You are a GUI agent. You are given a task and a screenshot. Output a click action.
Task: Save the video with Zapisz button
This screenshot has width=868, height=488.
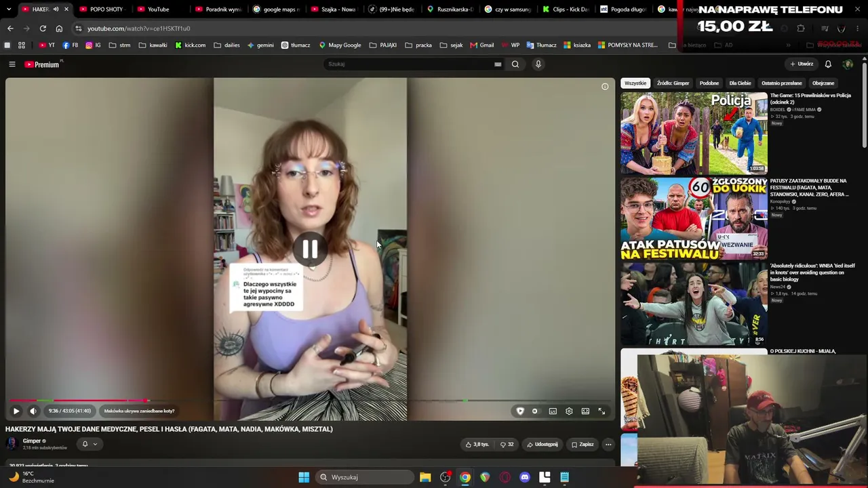[x=583, y=445]
